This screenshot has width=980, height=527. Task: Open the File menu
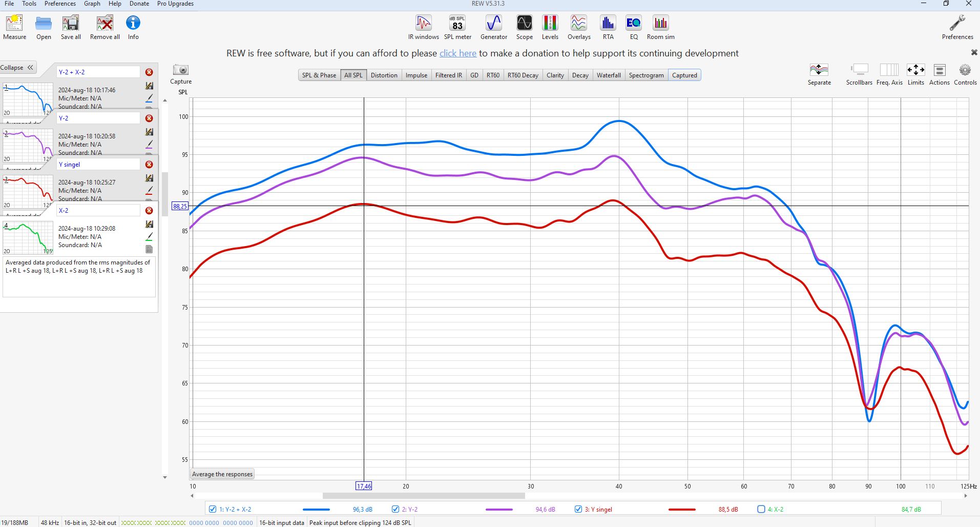9,4
